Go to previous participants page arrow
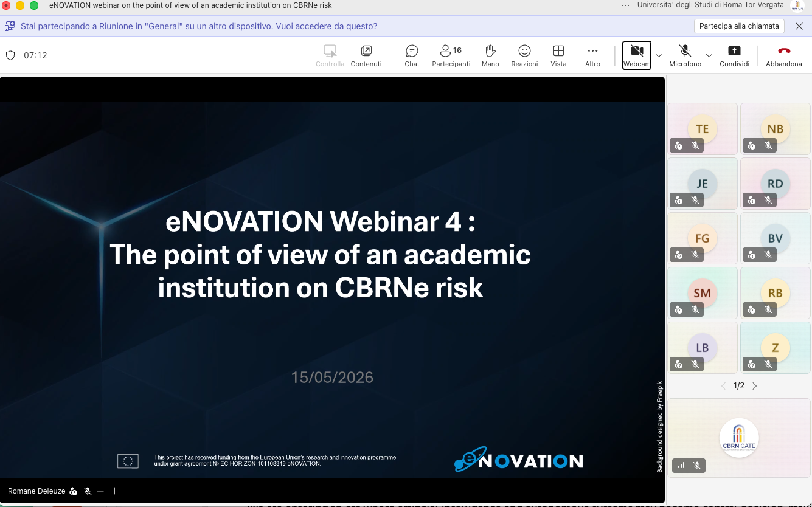The image size is (812, 507). 723,386
